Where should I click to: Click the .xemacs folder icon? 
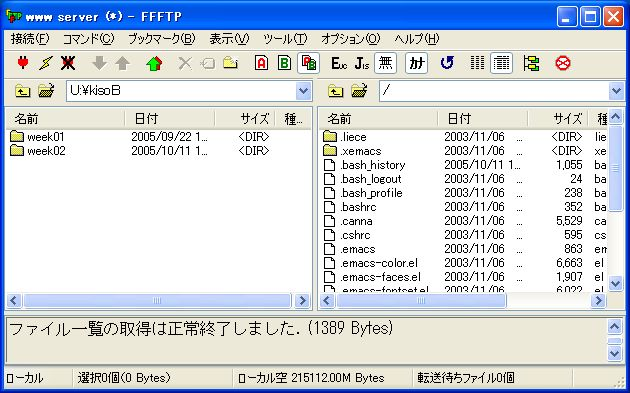pyautogui.click(x=330, y=150)
